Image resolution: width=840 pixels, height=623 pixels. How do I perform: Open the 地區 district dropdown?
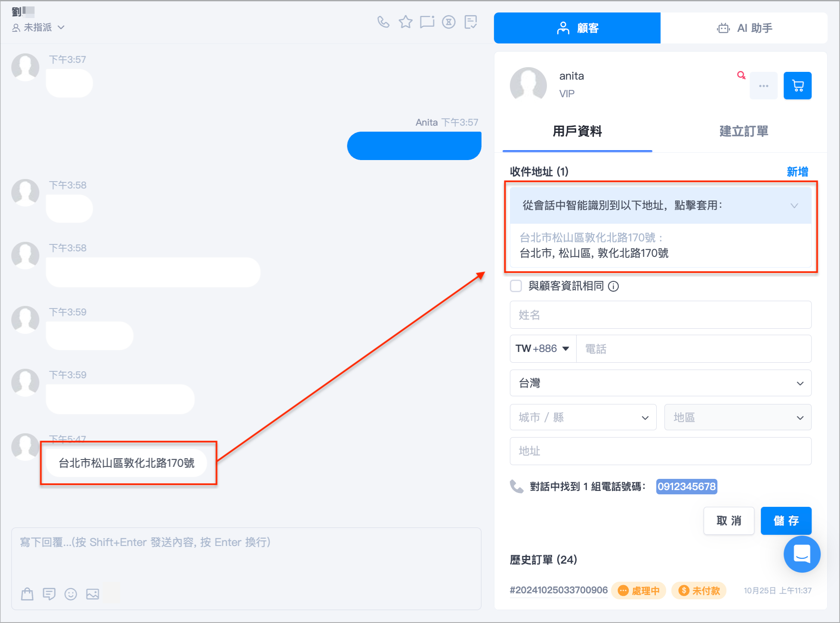click(738, 417)
